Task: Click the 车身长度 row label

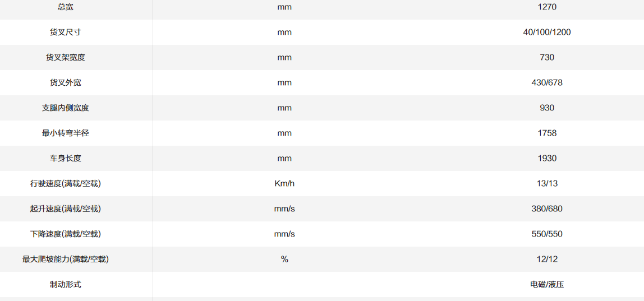Action: [65, 159]
